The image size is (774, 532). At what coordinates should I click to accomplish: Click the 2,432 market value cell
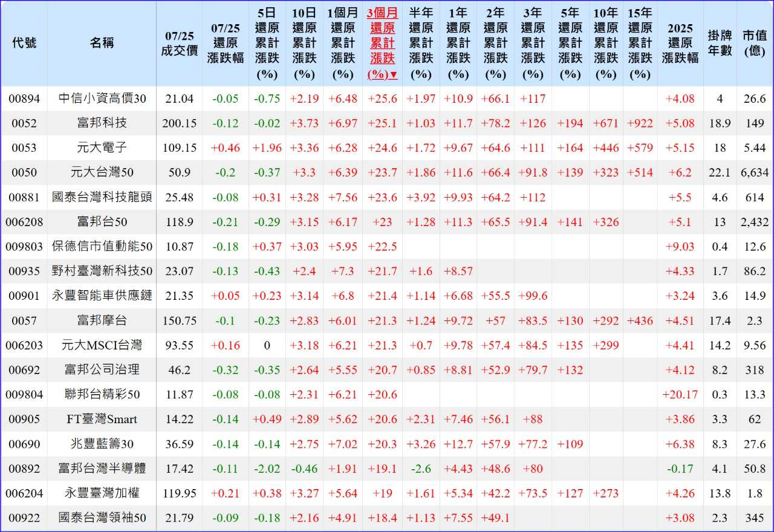coord(755,222)
